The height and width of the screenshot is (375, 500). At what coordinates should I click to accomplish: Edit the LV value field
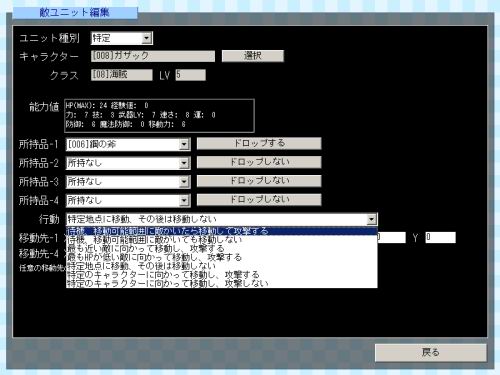[x=191, y=75]
